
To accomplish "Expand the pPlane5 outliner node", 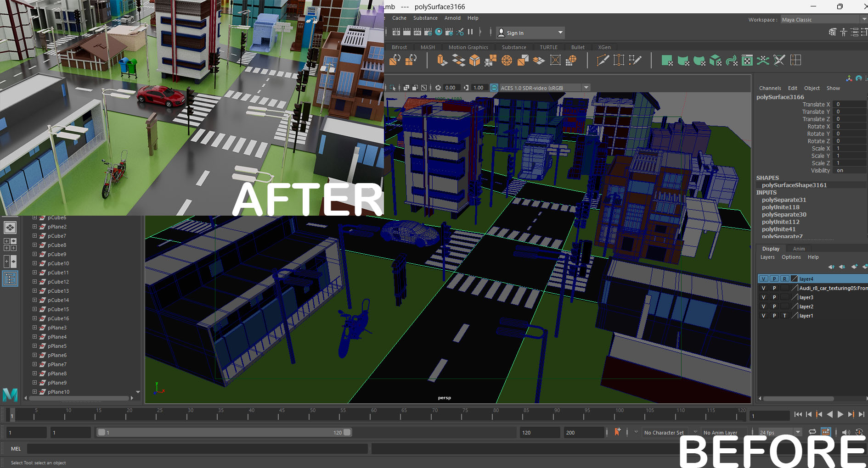I will click(34, 346).
